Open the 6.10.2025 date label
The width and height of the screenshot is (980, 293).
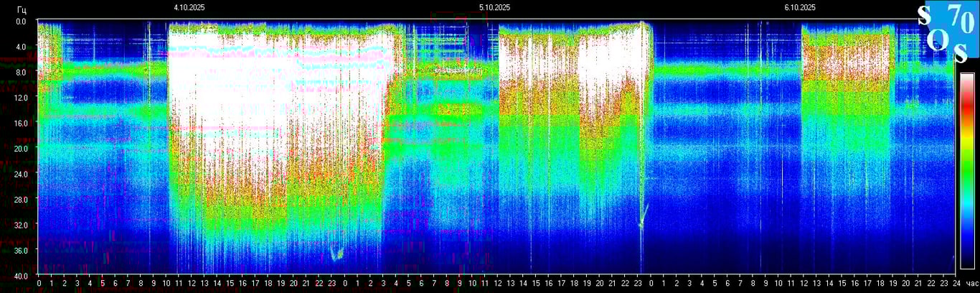799,7
